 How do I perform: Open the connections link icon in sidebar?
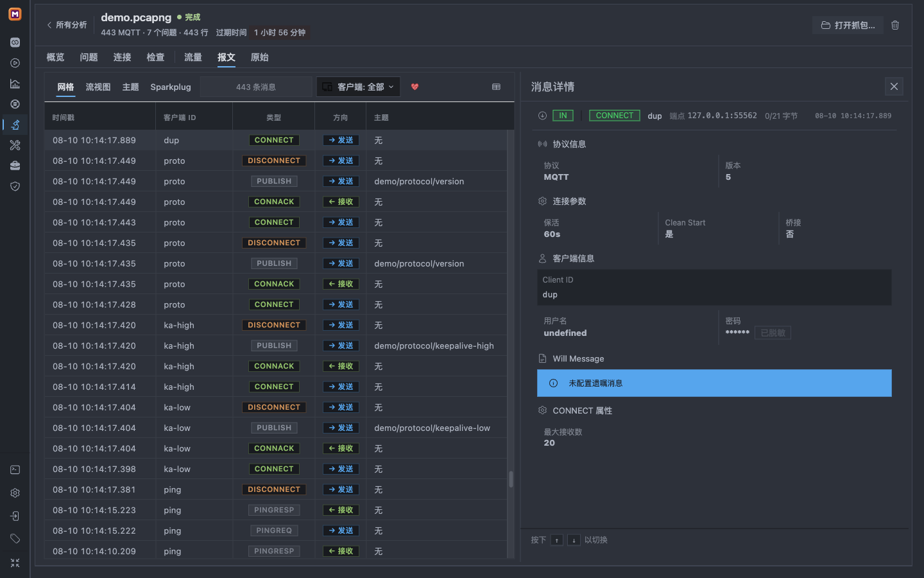[x=15, y=42]
